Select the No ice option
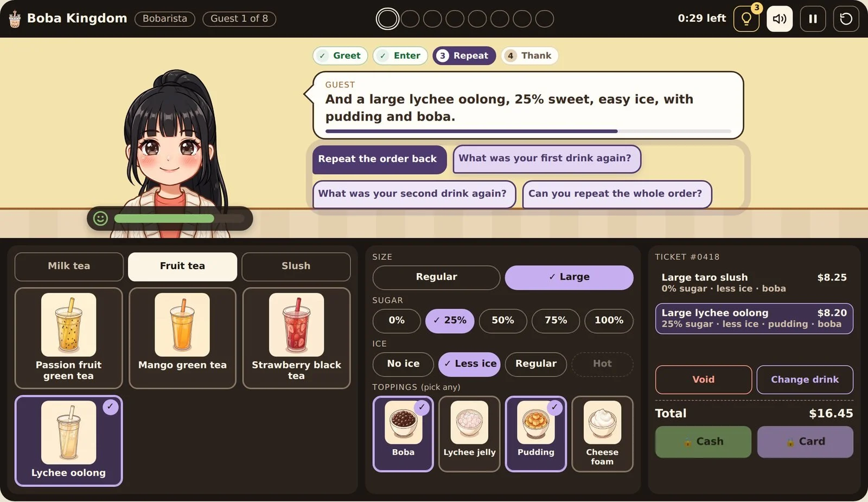868x502 pixels. click(x=403, y=364)
